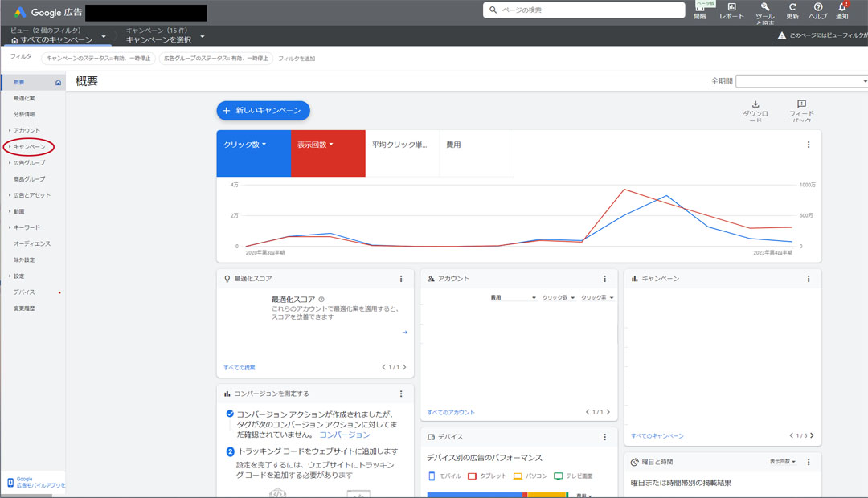Open the date range dropdown 全期間
The height and width of the screenshot is (498, 868).
point(801,81)
